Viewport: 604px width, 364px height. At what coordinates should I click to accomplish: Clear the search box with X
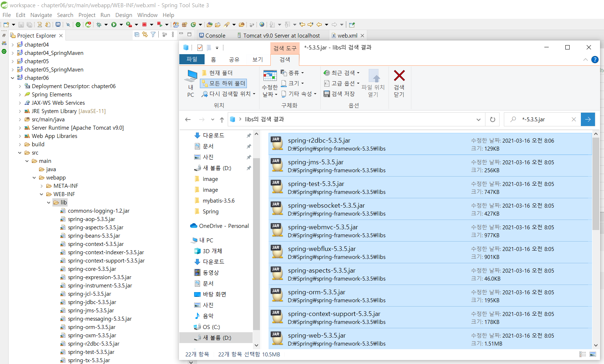point(574,120)
